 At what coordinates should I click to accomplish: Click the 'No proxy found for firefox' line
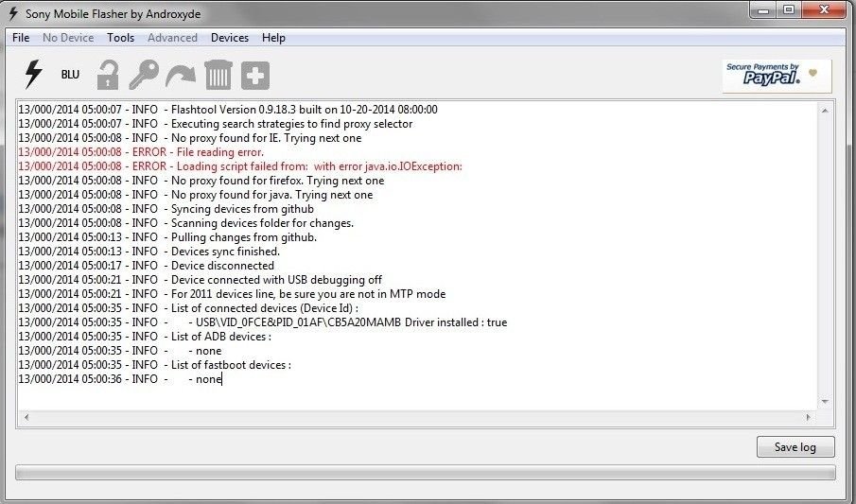click(x=201, y=181)
